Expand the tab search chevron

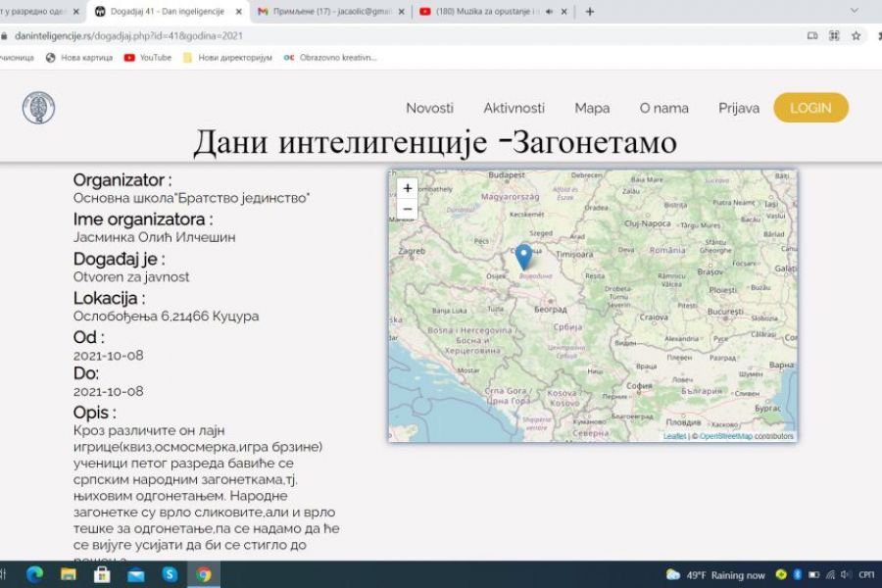855,12
